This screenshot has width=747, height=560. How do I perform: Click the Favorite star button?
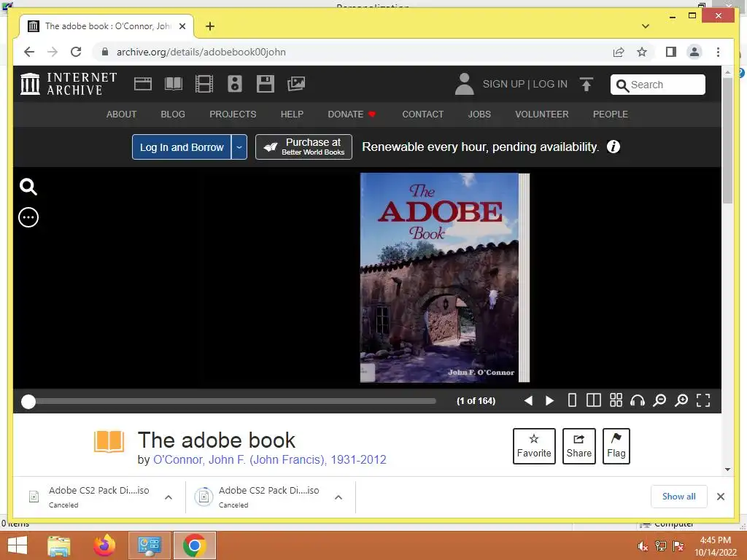[534, 446]
